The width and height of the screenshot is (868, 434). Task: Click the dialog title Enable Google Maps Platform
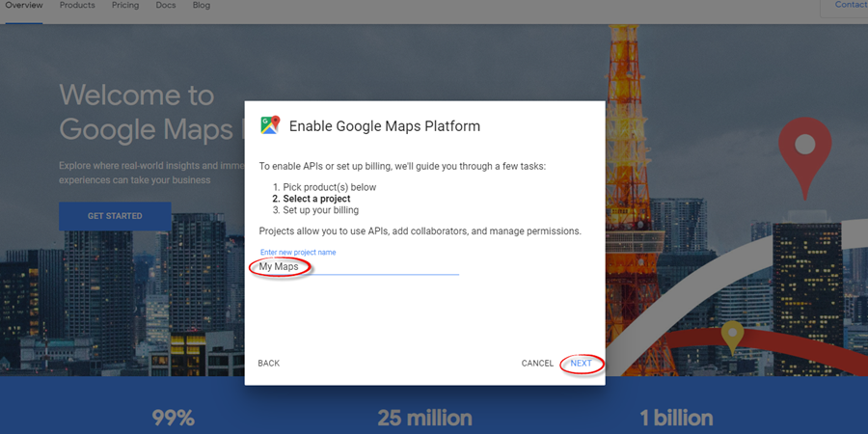tap(385, 126)
